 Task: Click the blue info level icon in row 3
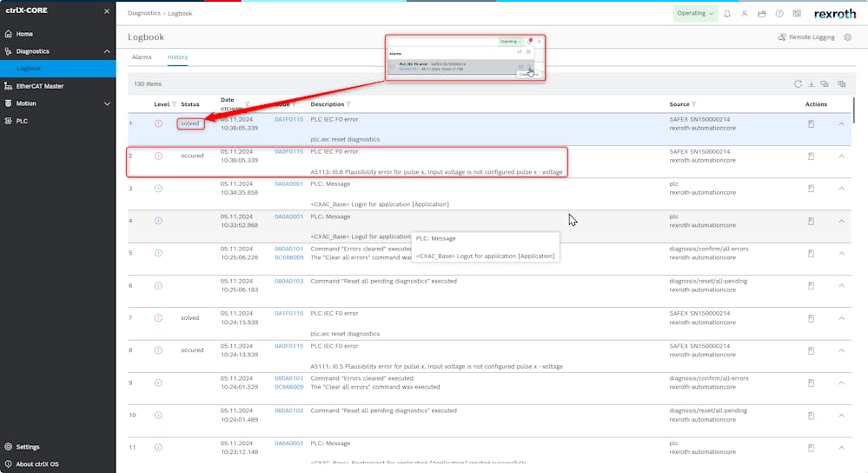point(158,189)
